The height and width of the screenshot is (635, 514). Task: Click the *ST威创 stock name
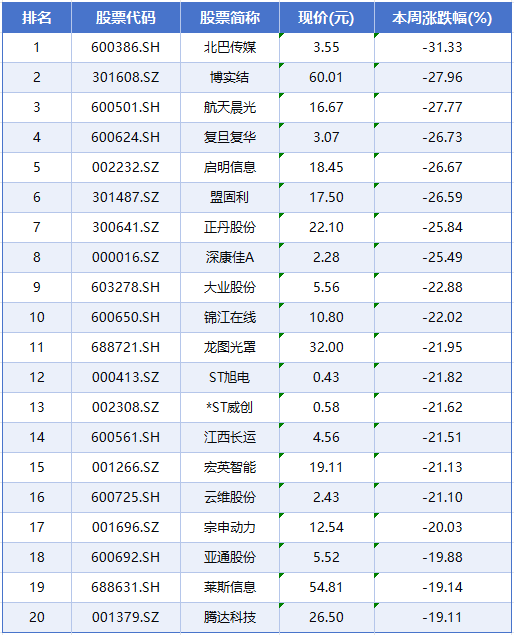click(x=230, y=407)
